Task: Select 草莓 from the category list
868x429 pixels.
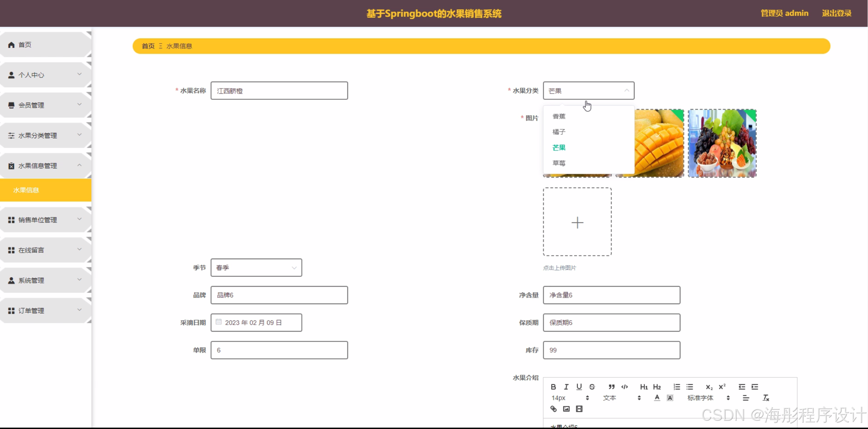Action: click(x=559, y=163)
